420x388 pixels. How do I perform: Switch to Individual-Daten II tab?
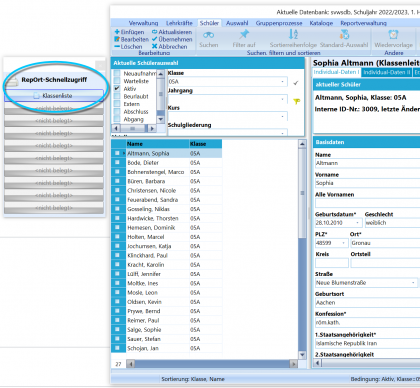coord(387,72)
